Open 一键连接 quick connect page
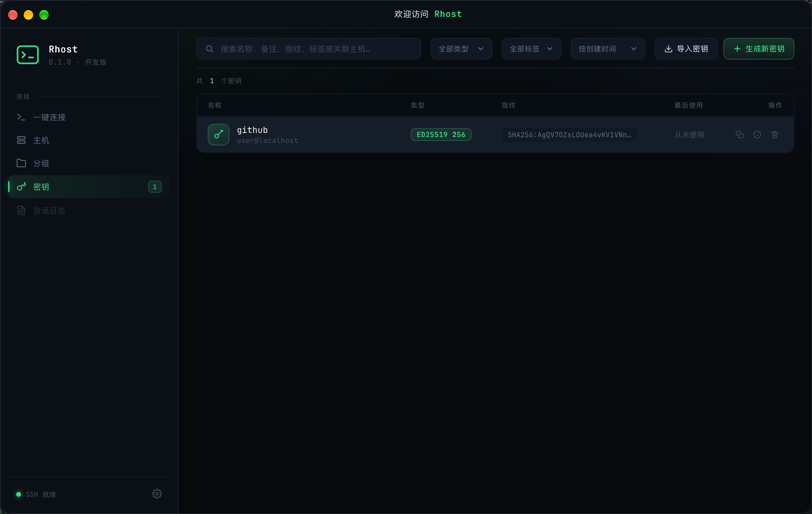The width and height of the screenshot is (812, 514). pos(89,117)
